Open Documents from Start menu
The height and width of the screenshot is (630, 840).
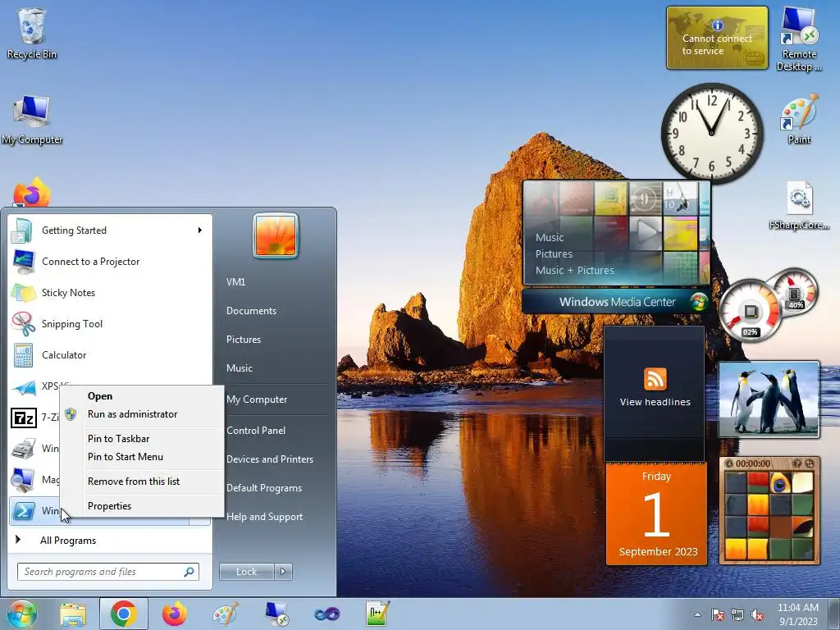pos(251,311)
